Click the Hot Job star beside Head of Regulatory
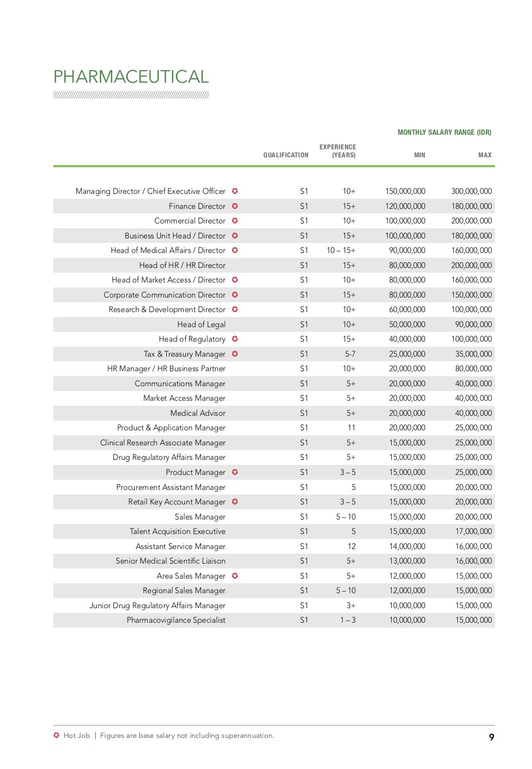Image resolution: width=532 pixels, height=769 pixels. coord(235,339)
